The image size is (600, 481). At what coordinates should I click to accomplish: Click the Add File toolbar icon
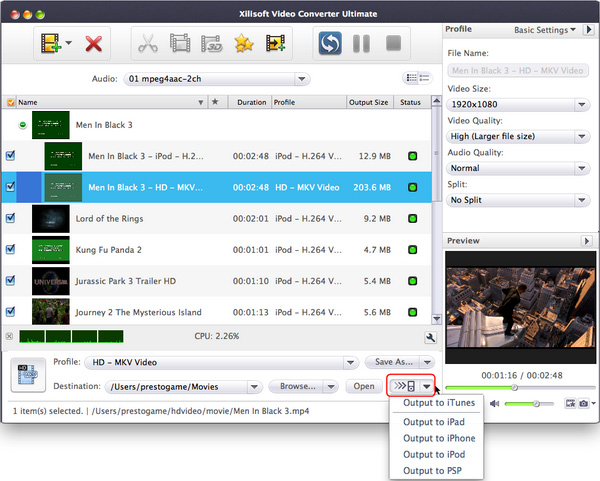click(x=51, y=43)
